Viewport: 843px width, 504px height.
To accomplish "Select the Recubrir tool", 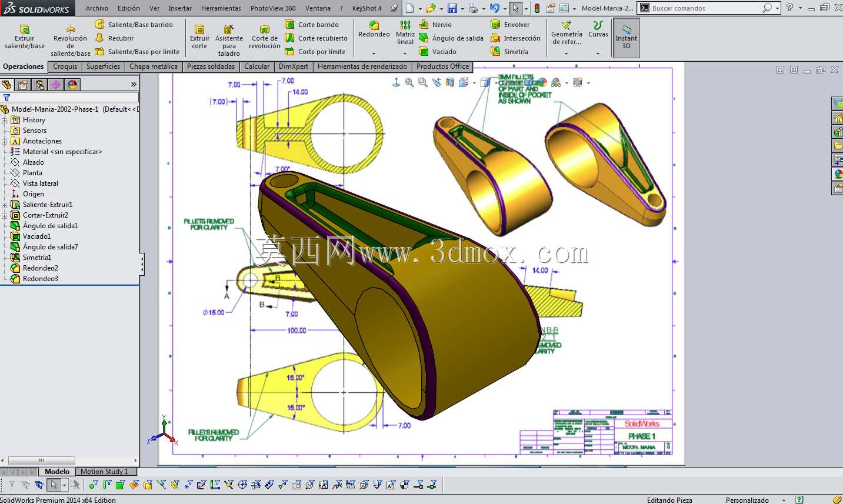I will coord(115,38).
